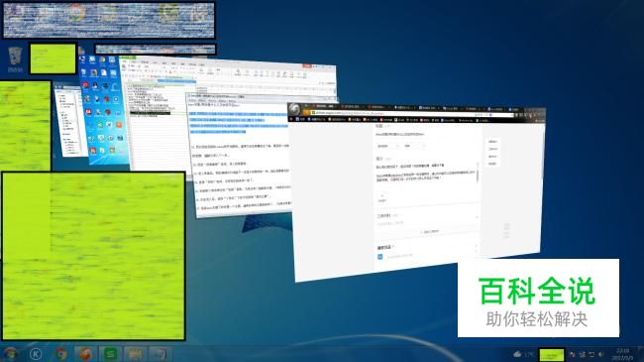Open the green WPS Spreadsheets taskbar icon
The width and height of the screenshot is (644, 362).
pos(111,354)
